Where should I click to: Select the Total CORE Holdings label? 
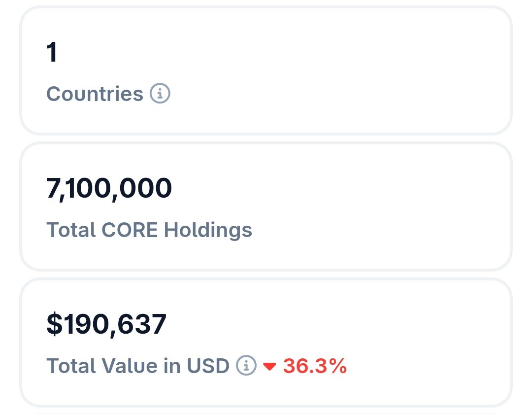(x=149, y=230)
